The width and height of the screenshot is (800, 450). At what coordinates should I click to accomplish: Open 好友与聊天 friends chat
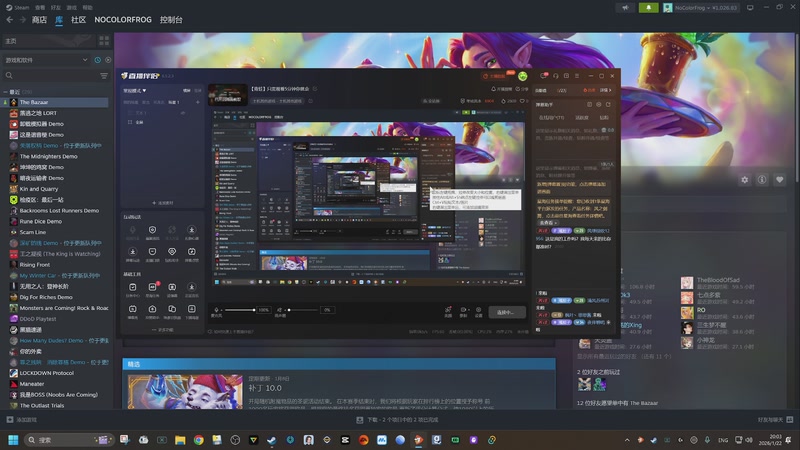click(x=775, y=419)
